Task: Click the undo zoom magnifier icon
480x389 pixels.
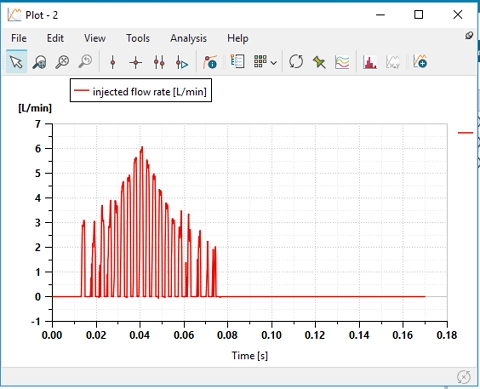Action: [85, 62]
